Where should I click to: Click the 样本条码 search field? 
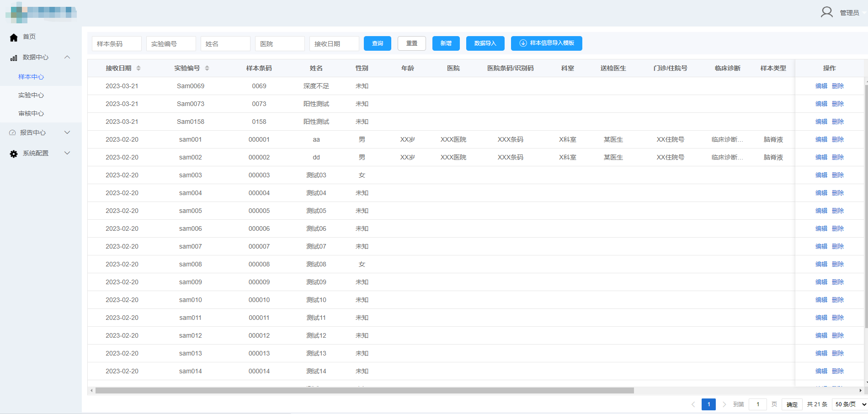pos(117,44)
